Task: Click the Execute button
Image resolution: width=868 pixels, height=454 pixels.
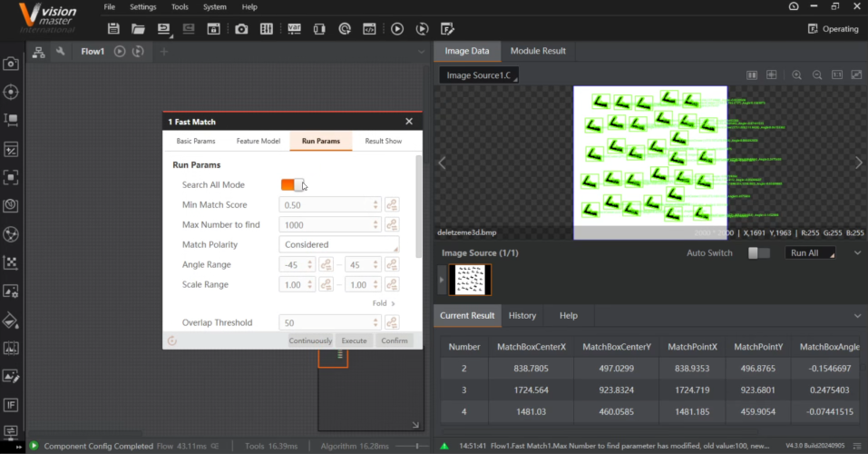Action: [x=354, y=340]
